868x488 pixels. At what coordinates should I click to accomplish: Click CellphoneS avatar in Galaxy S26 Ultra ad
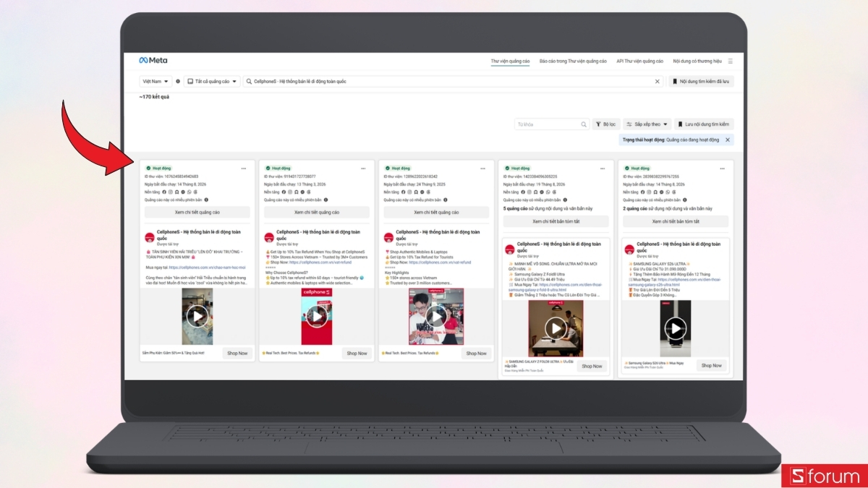[629, 249]
